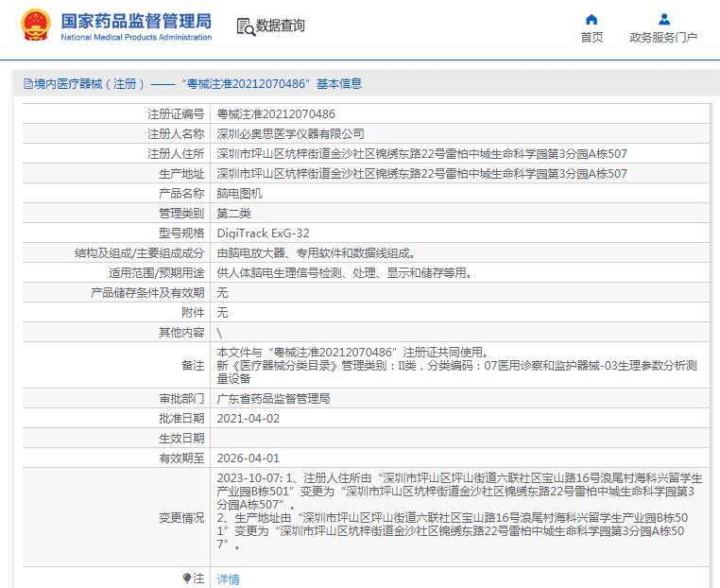Select registration number 粤械注准20212070486 in the table
720x588 pixels.
276,114
